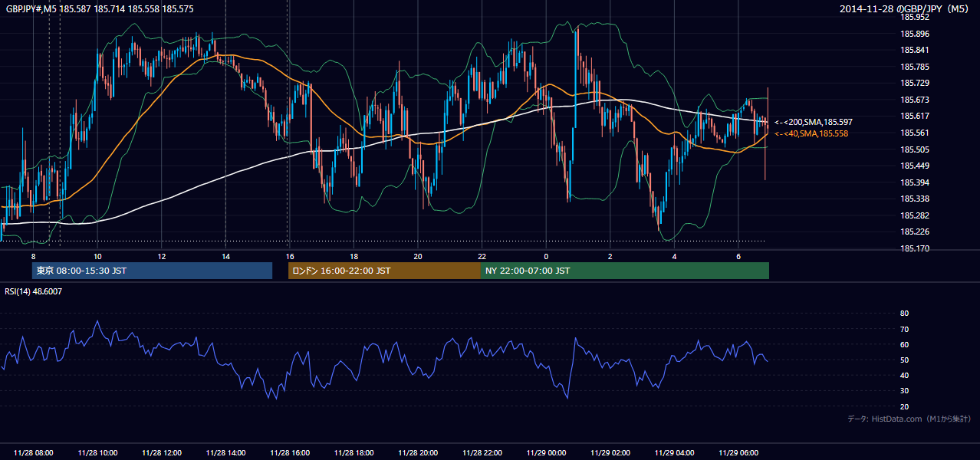Open the HistData.com data credit text
This screenshot has width=980, height=460.
(x=909, y=419)
